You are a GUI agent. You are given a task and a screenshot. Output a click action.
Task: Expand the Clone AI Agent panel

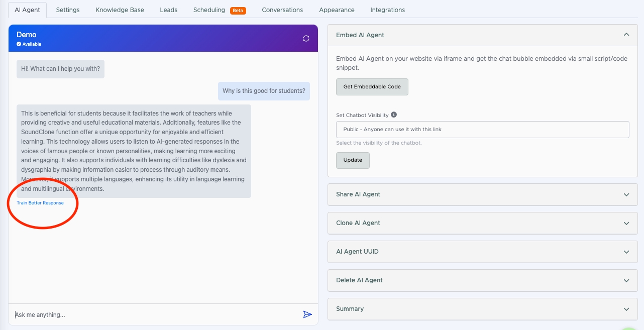point(626,223)
